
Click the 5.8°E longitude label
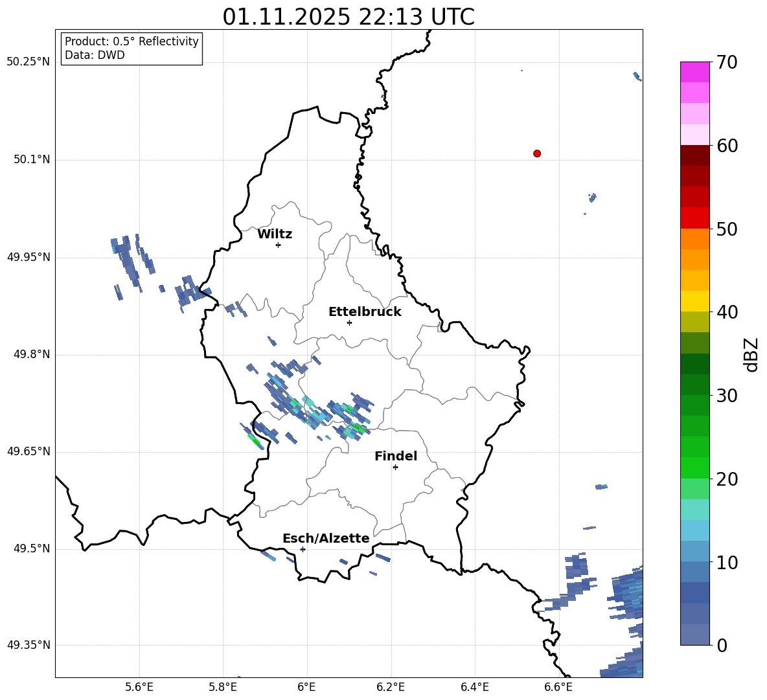tap(223, 687)
